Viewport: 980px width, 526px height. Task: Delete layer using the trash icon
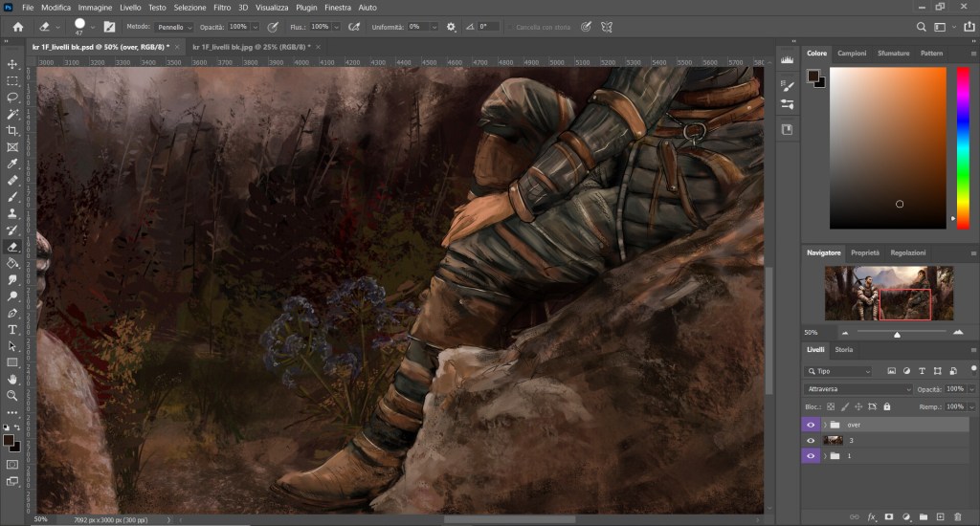click(957, 516)
